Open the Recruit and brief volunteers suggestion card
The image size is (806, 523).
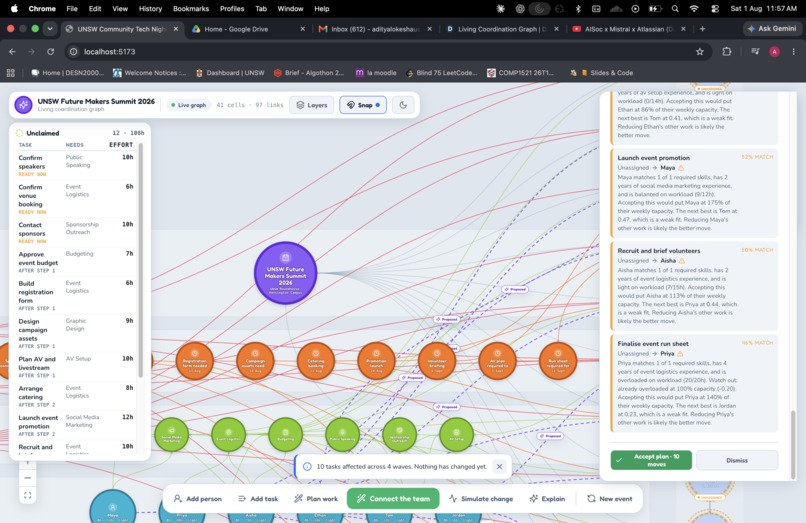(x=694, y=285)
